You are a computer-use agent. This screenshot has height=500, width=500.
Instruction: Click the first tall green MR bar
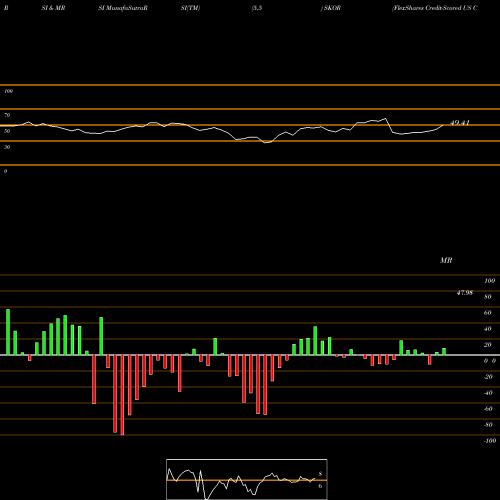tap(8, 332)
